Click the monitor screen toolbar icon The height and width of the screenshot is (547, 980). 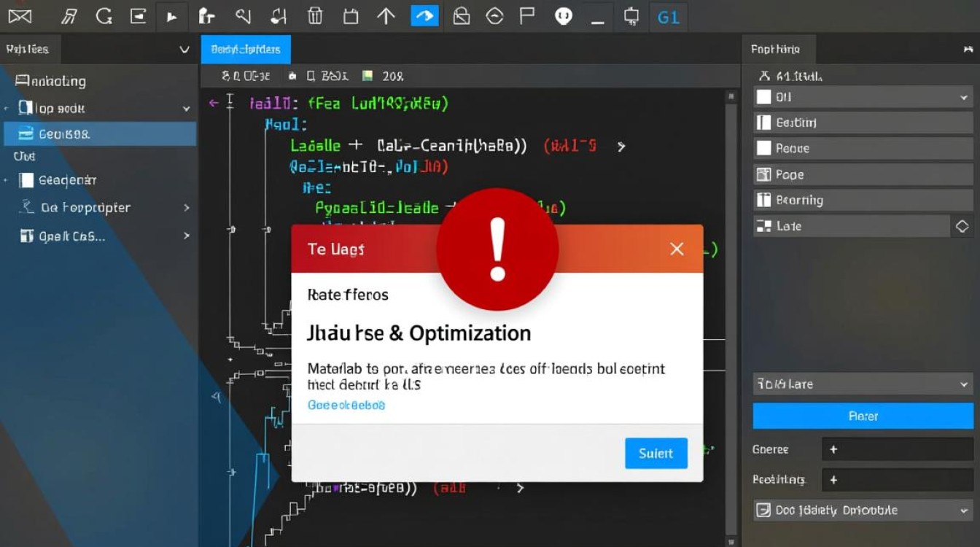click(631, 15)
